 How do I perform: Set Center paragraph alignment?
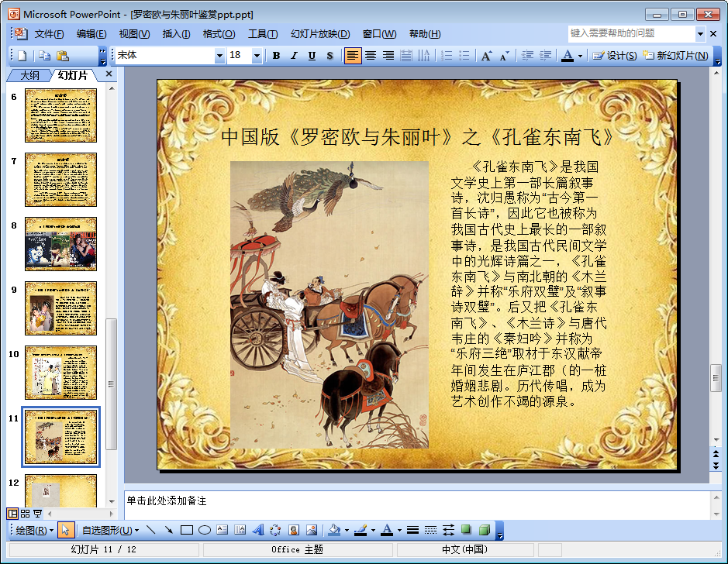click(371, 56)
